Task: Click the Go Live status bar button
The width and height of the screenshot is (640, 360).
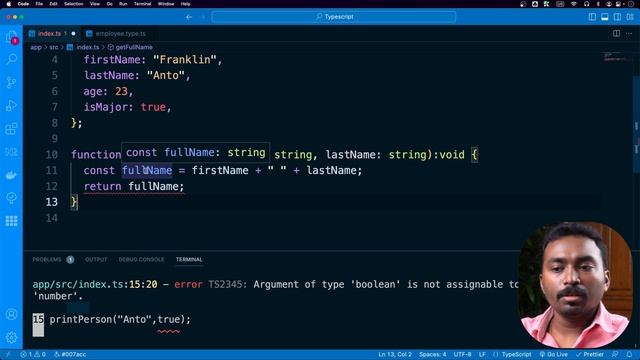Action: (553, 354)
